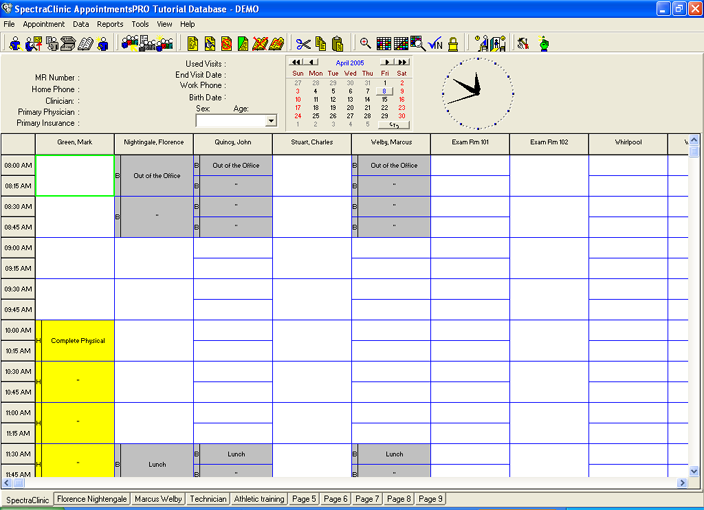Viewport: 704px width, 510px height.
Task: Open the Help menu
Action: [x=188, y=24]
